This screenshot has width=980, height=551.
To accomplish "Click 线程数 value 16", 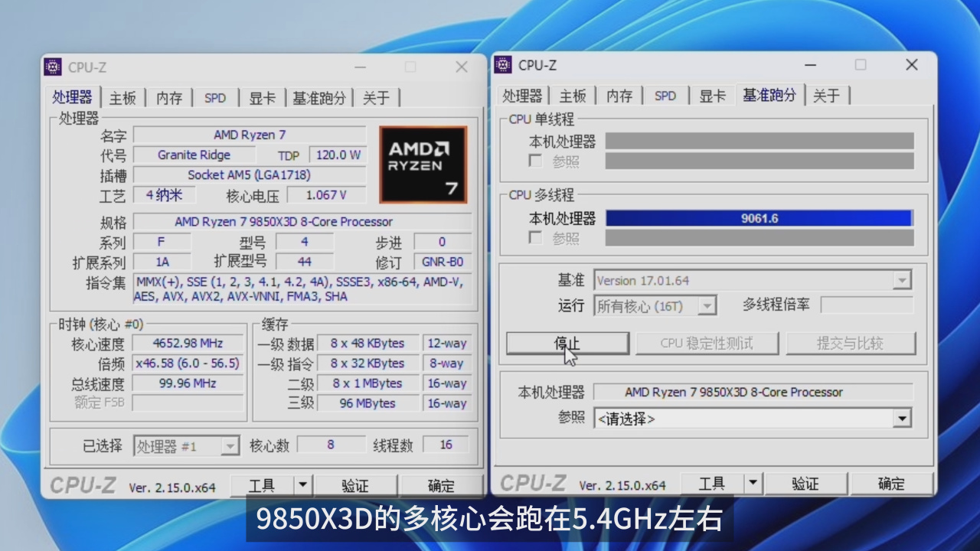I will coord(446,445).
